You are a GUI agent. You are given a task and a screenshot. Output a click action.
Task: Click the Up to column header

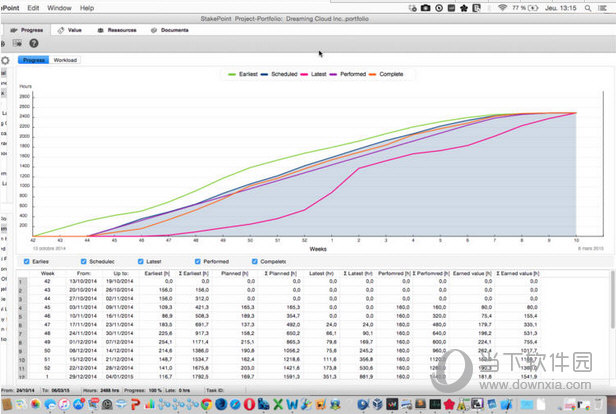coord(121,273)
